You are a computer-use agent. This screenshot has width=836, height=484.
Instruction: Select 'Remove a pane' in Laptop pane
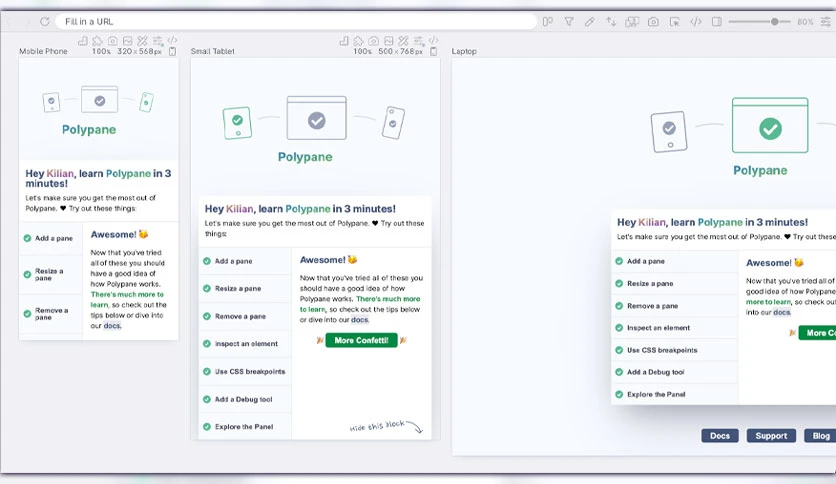[x=674, y=306]
